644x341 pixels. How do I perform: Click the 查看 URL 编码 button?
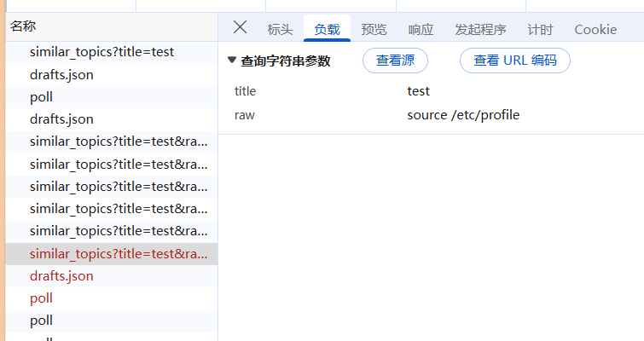(x=514, y=61)
